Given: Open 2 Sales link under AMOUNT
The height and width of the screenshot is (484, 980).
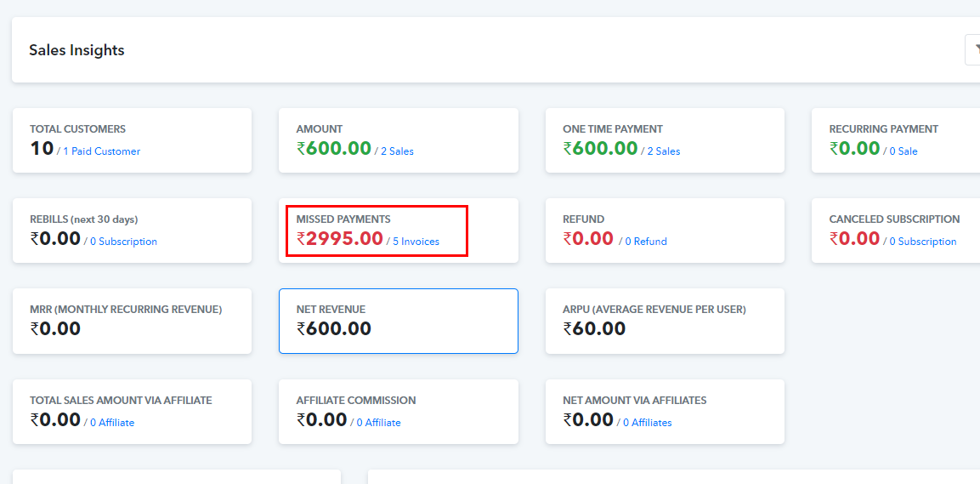Looking at the screenshot, I should click(397, 151).
